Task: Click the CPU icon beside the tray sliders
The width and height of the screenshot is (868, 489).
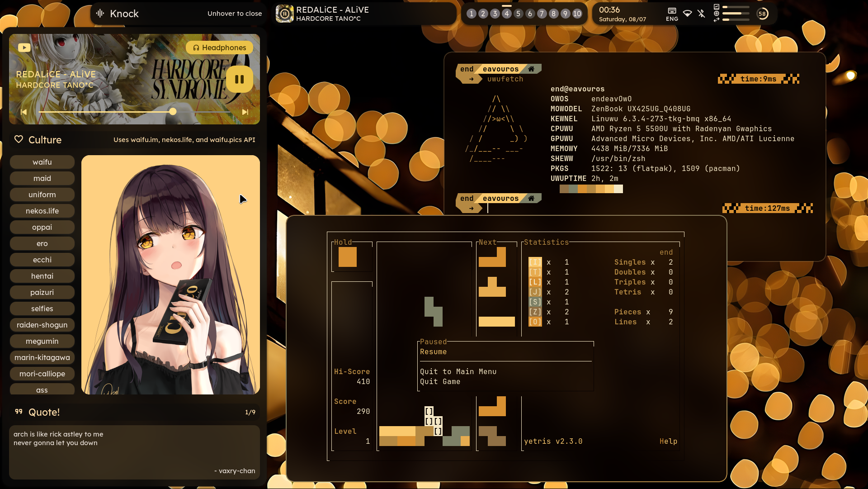Action: click(x=717, y=14)
